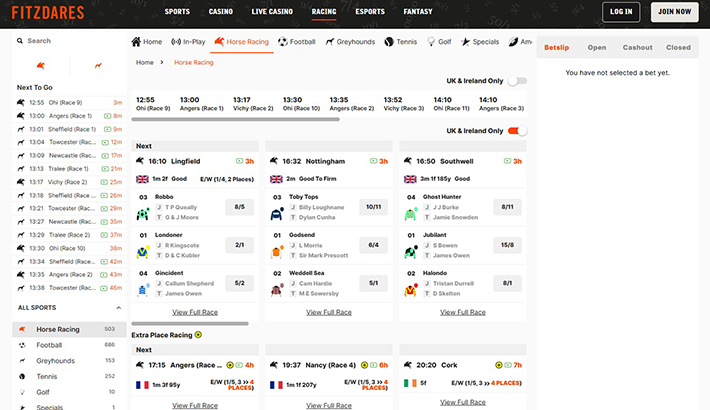This screenshot has width=710, height=410.
Task: Select Greyhounds in the All Sports list
Action: click(x=69, y=361)
